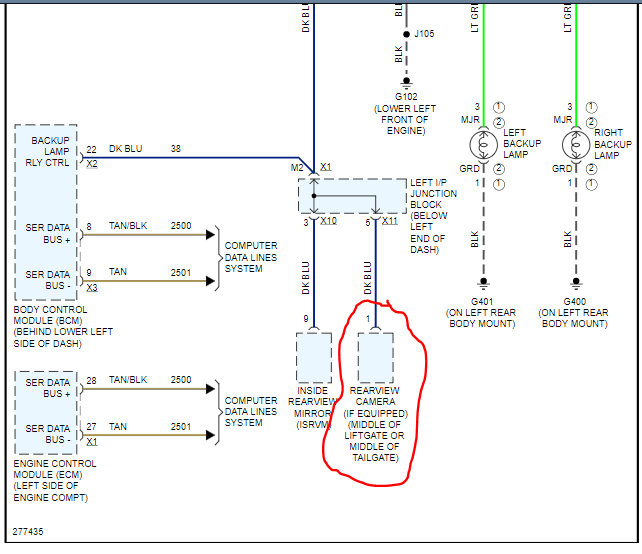Click pin number 22 at BCM
The height and width of the screenshot is (554, 642).
click(x=91, y=150)
